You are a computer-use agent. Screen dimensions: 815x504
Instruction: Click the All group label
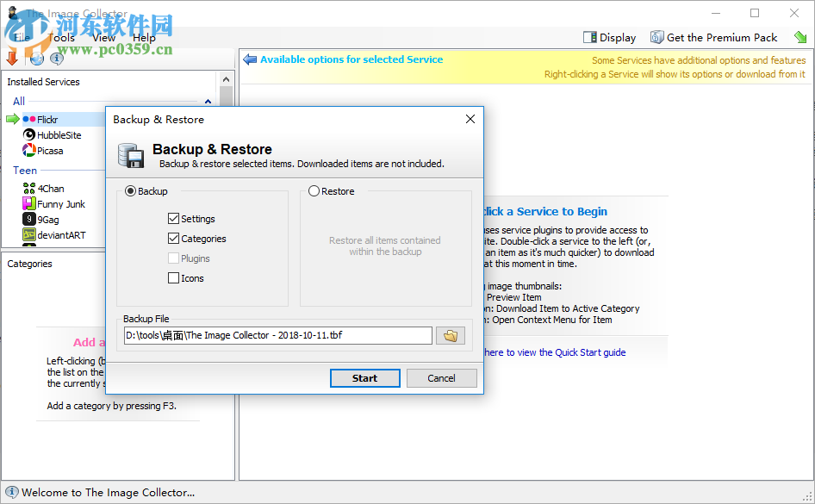[19, 102]
